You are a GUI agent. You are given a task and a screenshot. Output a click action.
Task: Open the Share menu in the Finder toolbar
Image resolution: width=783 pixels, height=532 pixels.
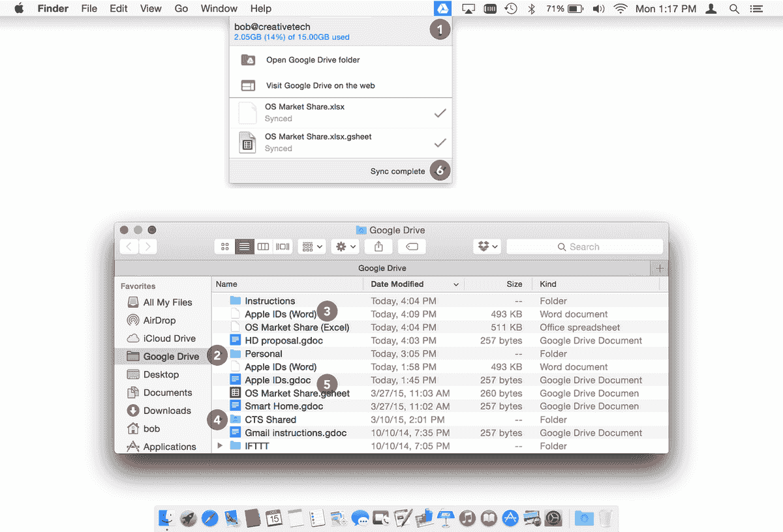pos(378,246)
